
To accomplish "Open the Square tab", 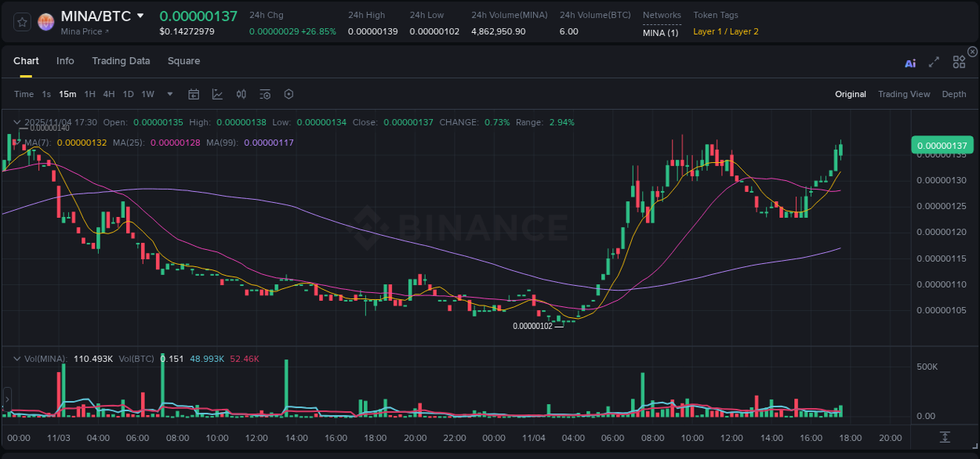I will (183, 60).
